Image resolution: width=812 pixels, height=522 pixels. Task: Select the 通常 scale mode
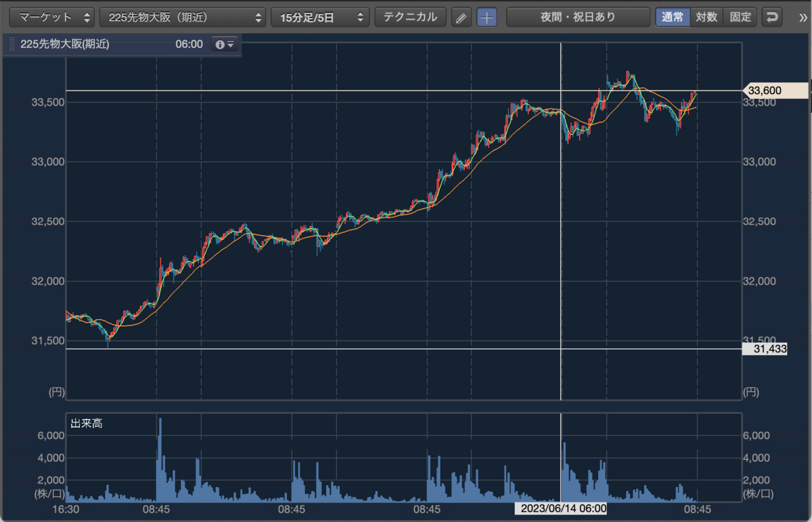[x=673, y=17]
